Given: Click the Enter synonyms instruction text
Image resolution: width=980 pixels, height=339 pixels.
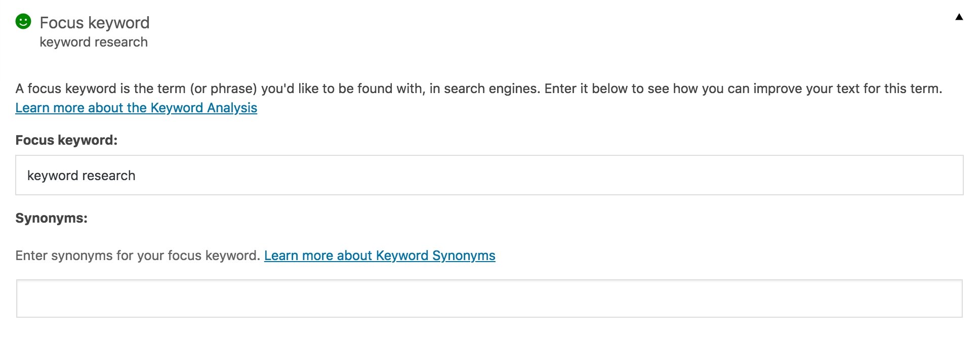Looking at the screenshot, I should 137,256.
